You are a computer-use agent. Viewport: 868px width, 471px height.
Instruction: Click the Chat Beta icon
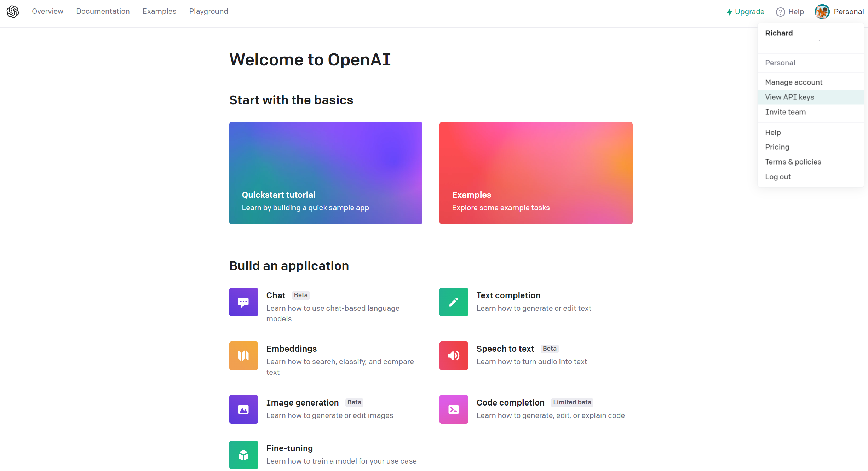tap(242, 300)
